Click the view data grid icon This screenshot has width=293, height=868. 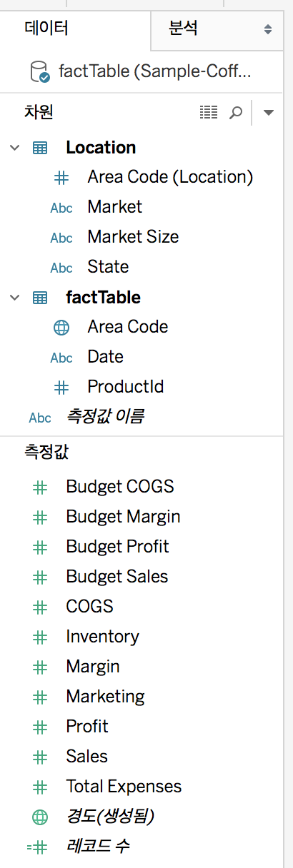pos(208,112)
